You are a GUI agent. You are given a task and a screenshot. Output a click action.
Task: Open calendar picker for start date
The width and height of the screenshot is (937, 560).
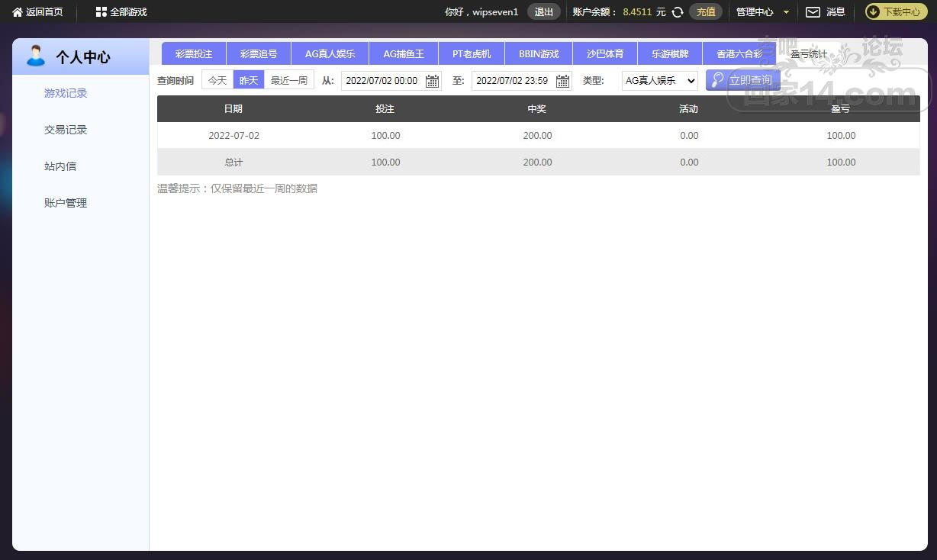tap(432, 81)
